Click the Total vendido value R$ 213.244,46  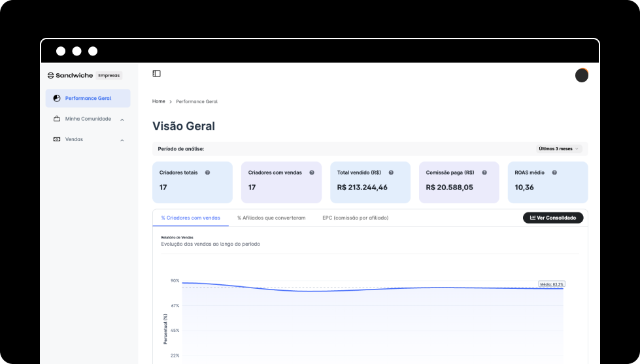362,188
